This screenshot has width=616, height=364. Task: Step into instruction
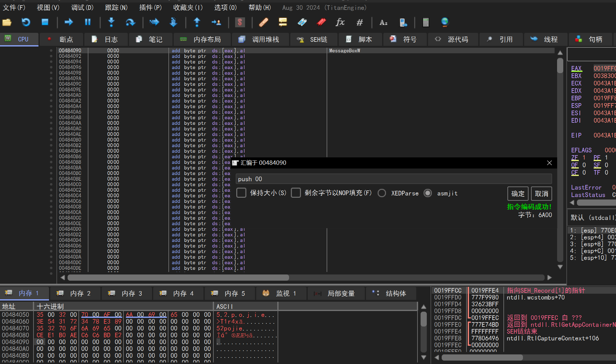tap(111, 22)
